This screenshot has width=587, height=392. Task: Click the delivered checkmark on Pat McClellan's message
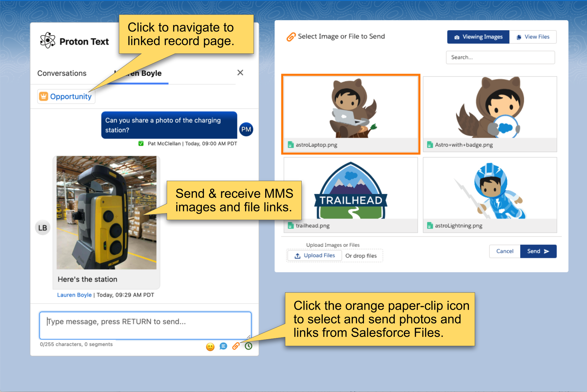[141, 143]
